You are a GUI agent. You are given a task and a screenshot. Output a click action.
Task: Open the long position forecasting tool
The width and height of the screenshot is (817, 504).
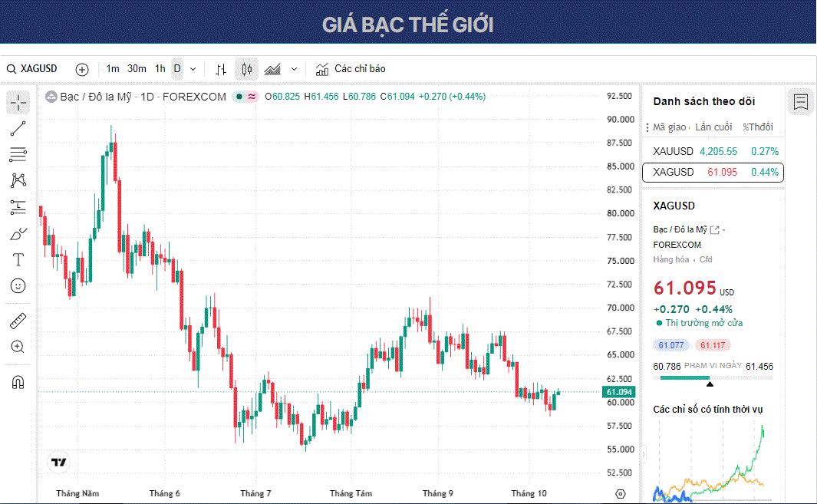18,207
